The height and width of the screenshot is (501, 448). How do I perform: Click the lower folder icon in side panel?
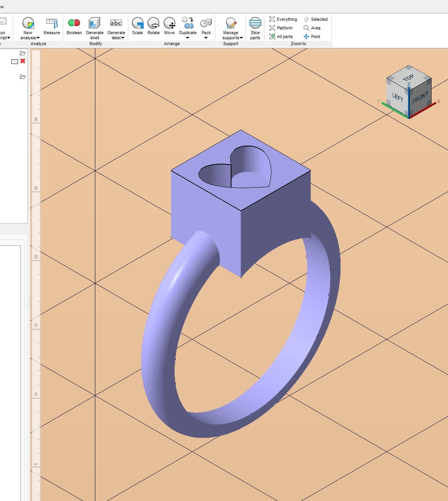23,77
